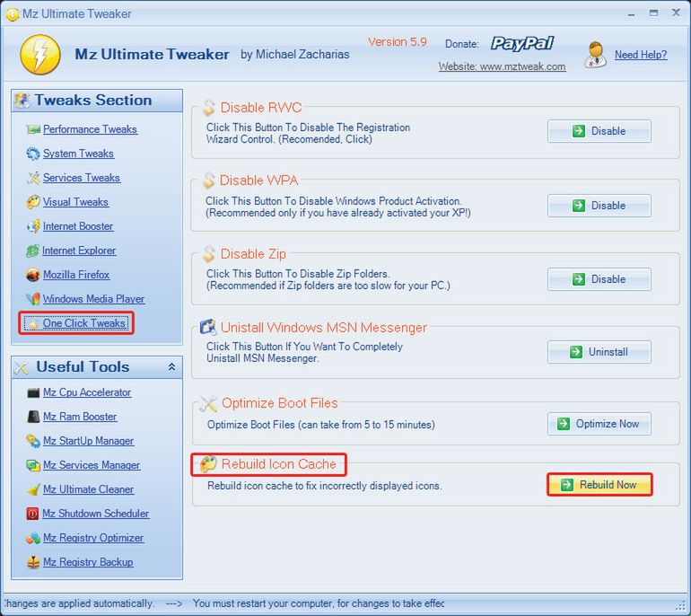
Task: Click the Mz Ultimate Cleaner broom icon
Action: click(x=33, y=489)
